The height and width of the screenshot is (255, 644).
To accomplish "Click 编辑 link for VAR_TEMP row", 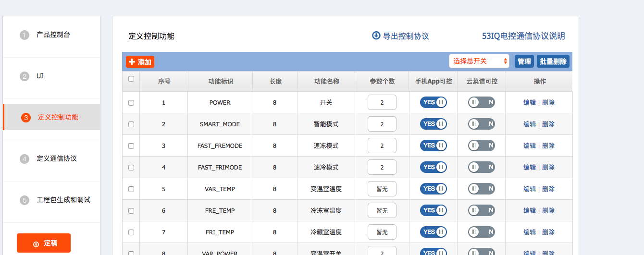I will tap(529, 189).
